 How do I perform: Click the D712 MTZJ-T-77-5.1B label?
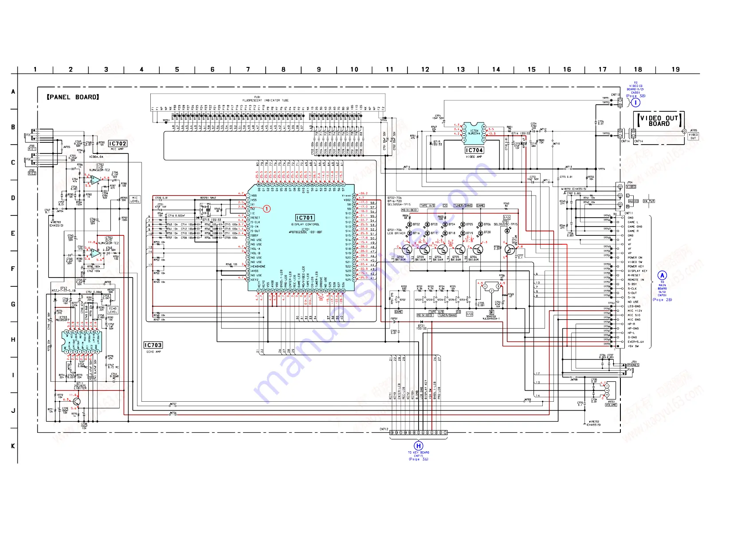coord(63,290)
